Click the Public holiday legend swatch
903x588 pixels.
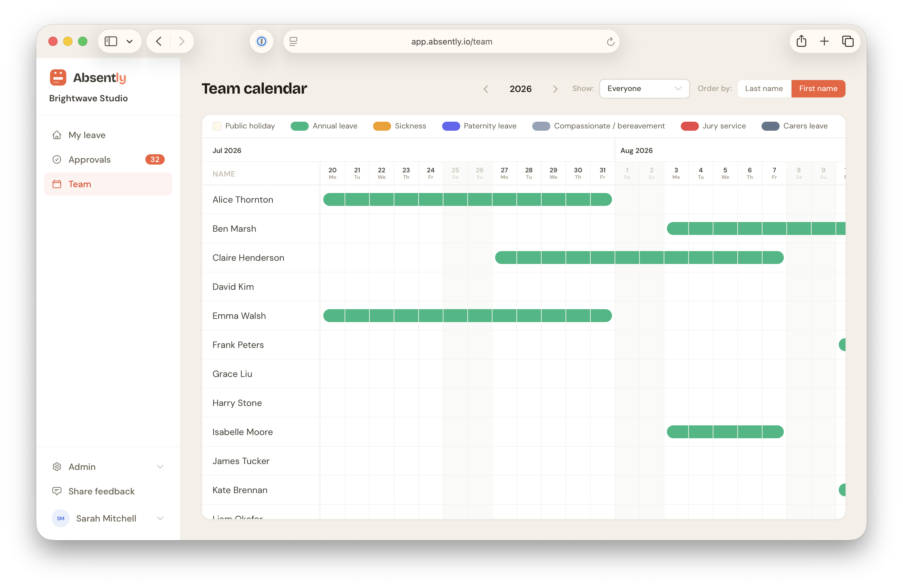217,126
